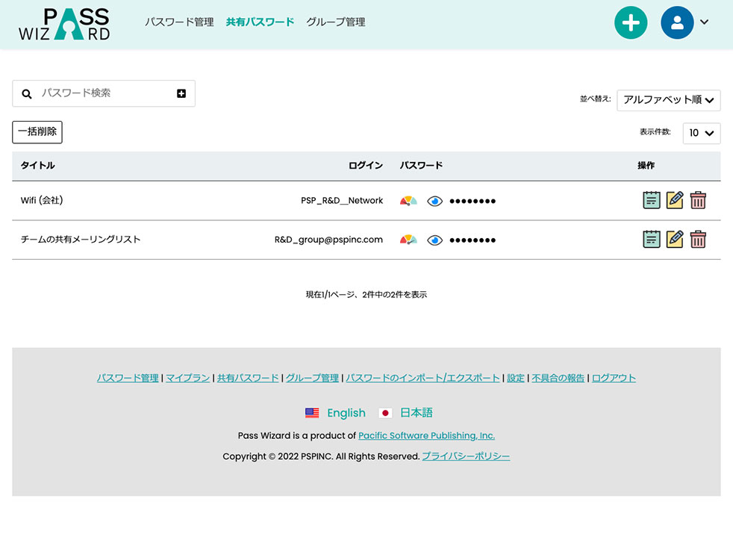Click the green plus add-password icon
Image resolution: width=733 pixels, height=560 pixels.
point(631,22)
